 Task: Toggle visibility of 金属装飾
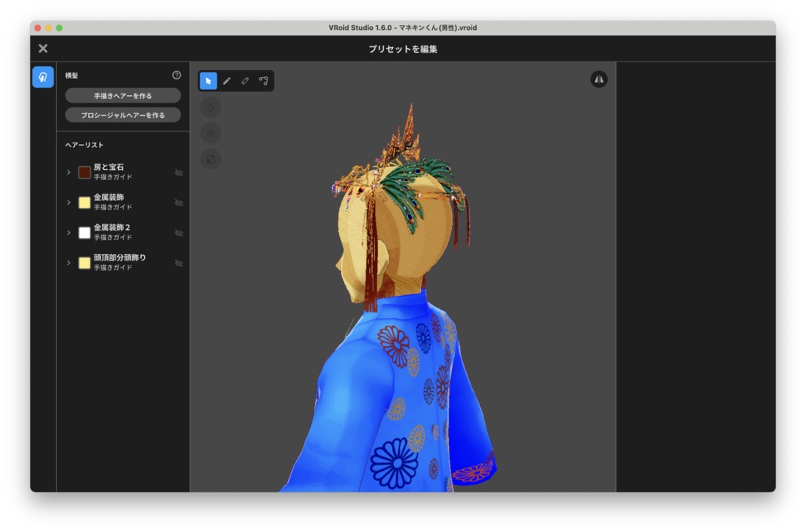179,202
